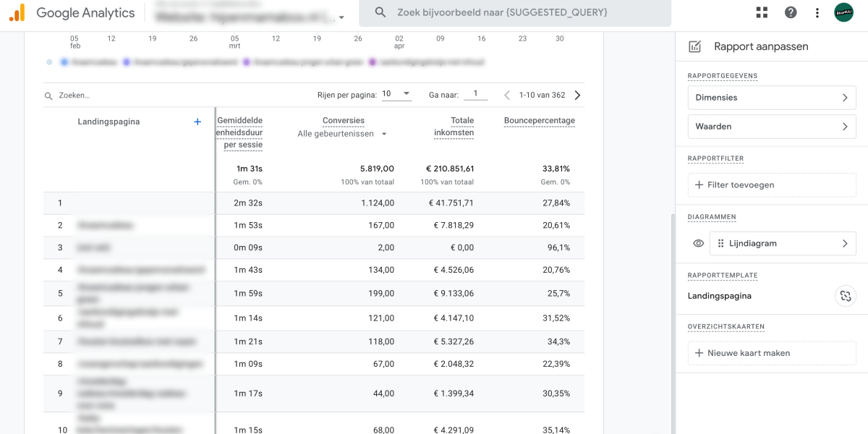The width and height of the screenshot is (868, 434).
Task: Click the user account avatar
Action: pyautogui.click(x=843, y=12)
